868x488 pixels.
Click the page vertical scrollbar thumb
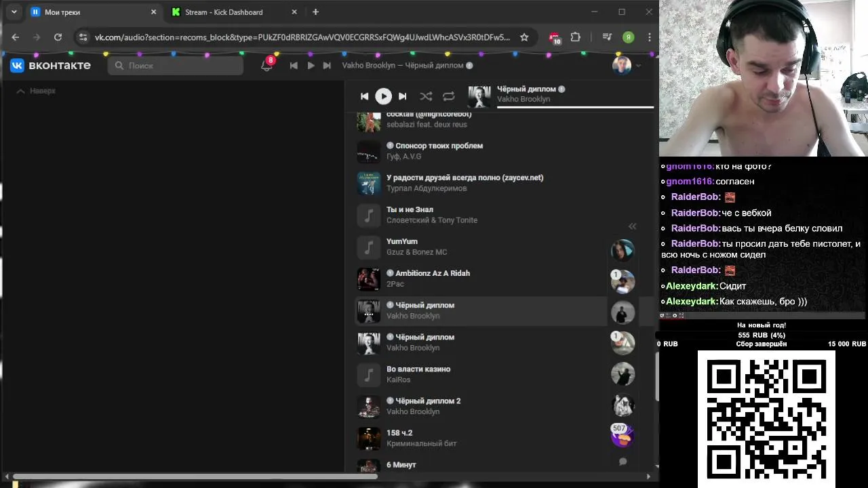tap(657, 377)
